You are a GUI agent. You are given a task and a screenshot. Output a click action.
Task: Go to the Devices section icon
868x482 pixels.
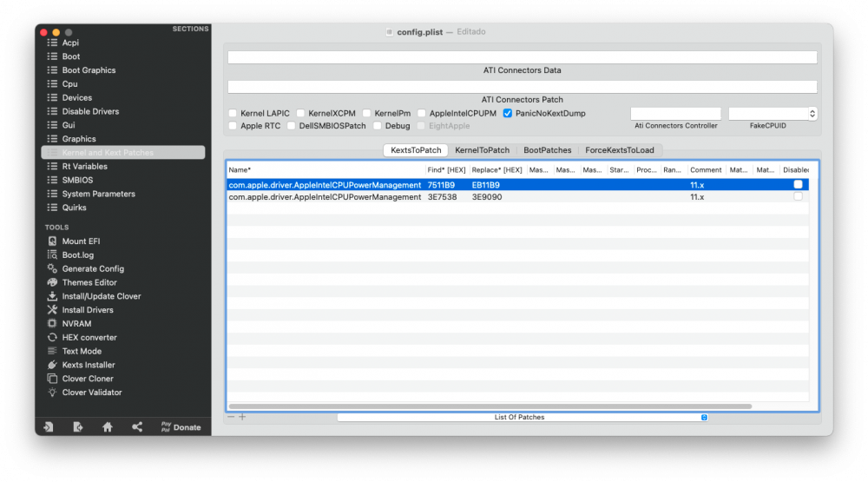[52, 97]
